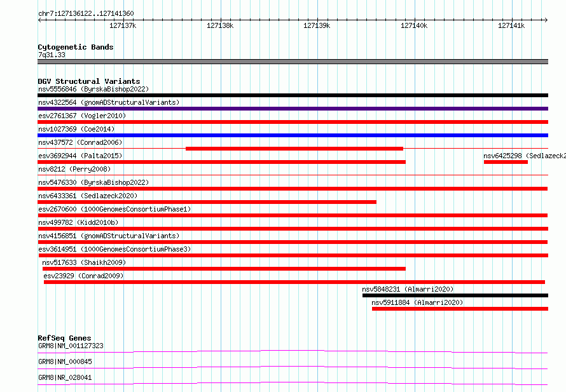Open variant esv3614951 (1000GenomesConsortiumPhase3) label

pyautogui.click(x=114, y=249)
